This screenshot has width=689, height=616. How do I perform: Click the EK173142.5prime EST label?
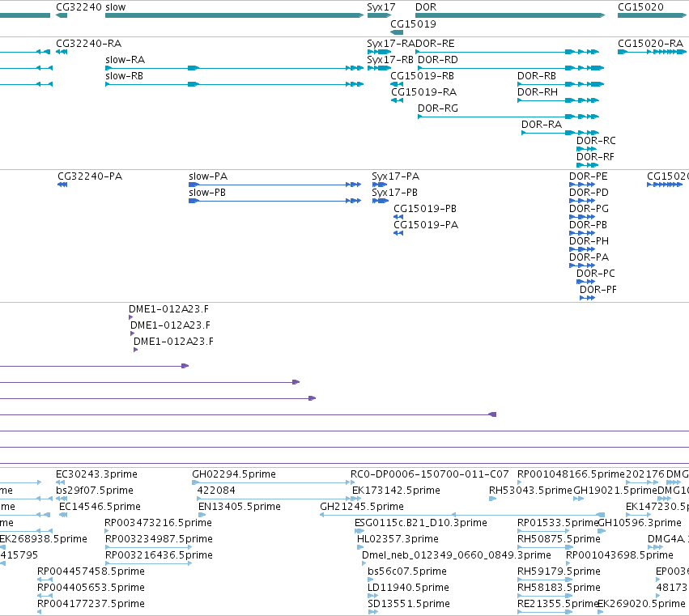point(396,491)
